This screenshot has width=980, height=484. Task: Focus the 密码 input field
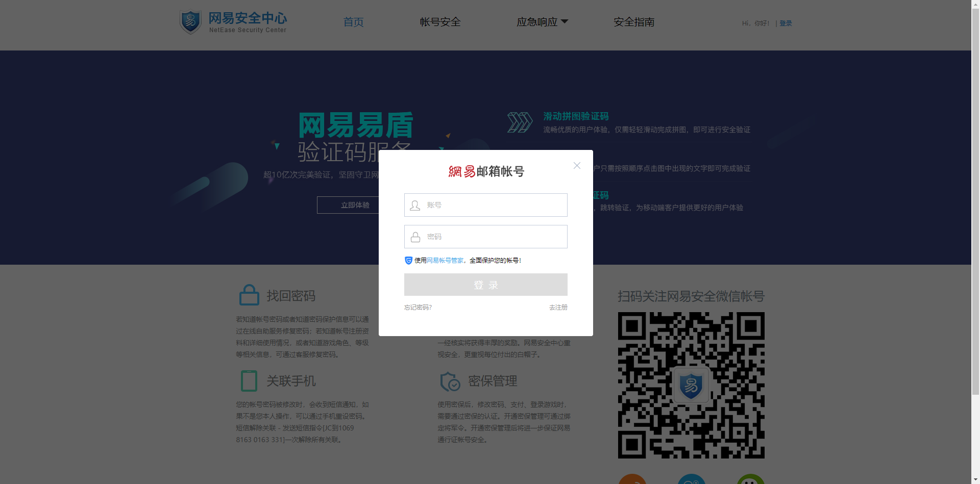coord(486,237)
